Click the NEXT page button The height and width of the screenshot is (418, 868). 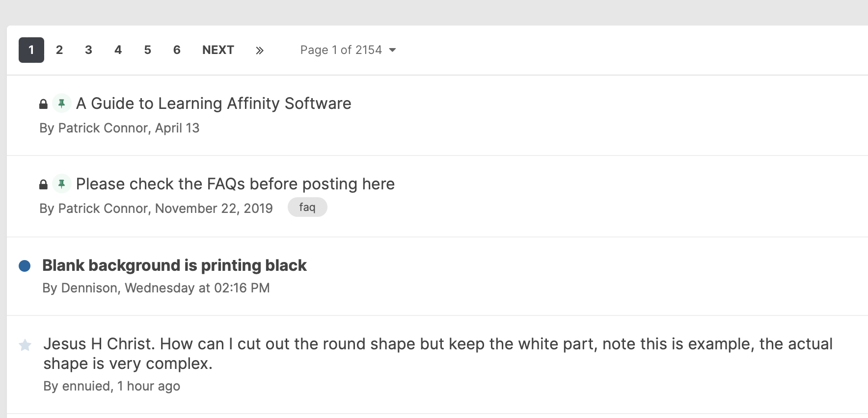click(x=218, y=50)
